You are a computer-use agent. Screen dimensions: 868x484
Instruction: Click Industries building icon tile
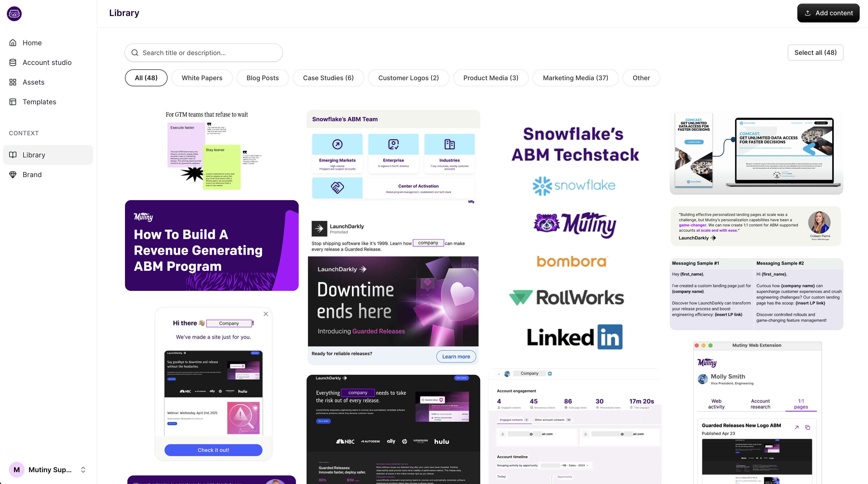(x=449, y=144)
